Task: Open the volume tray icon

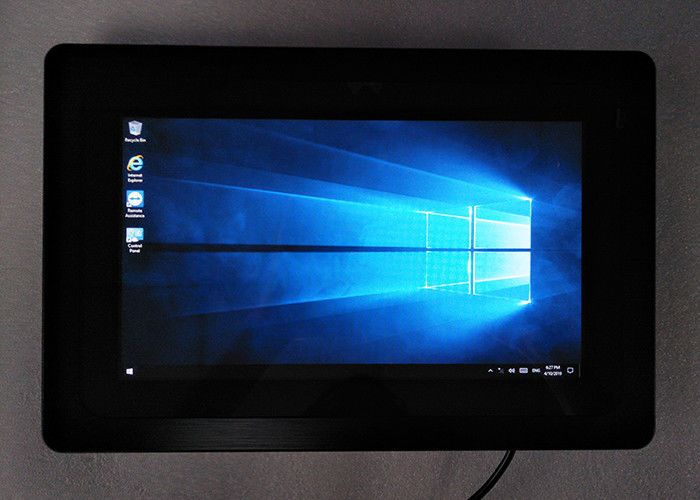Action: tap(512, 371)
